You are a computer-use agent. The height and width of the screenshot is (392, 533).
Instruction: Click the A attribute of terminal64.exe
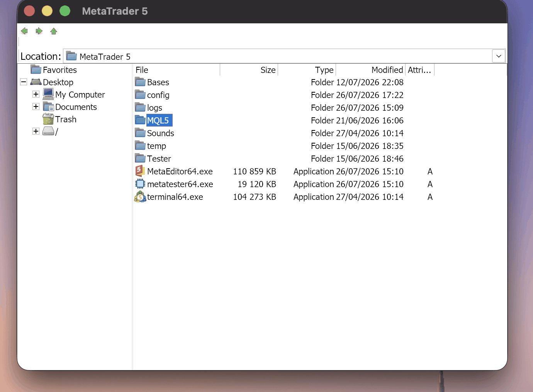[x=430, y=197]
